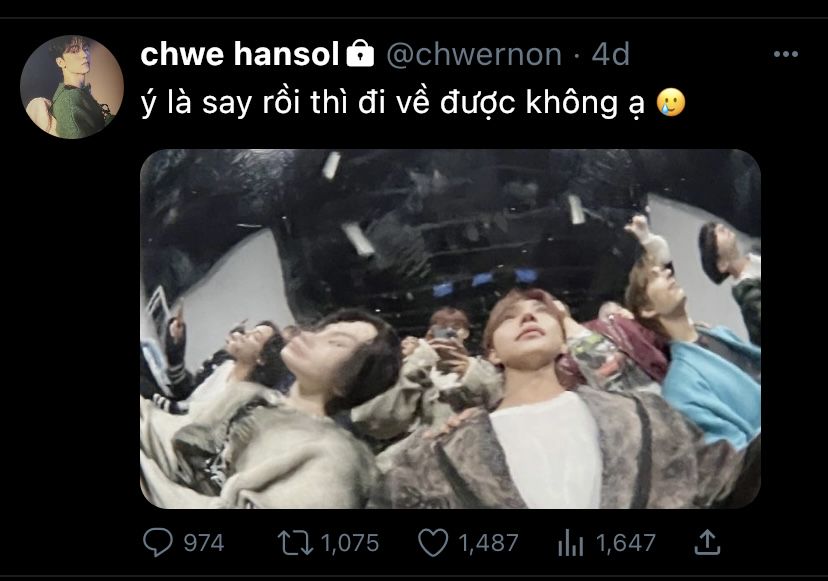Open the three-dot more options menu
828x581 pixels.
coord(785,54)
